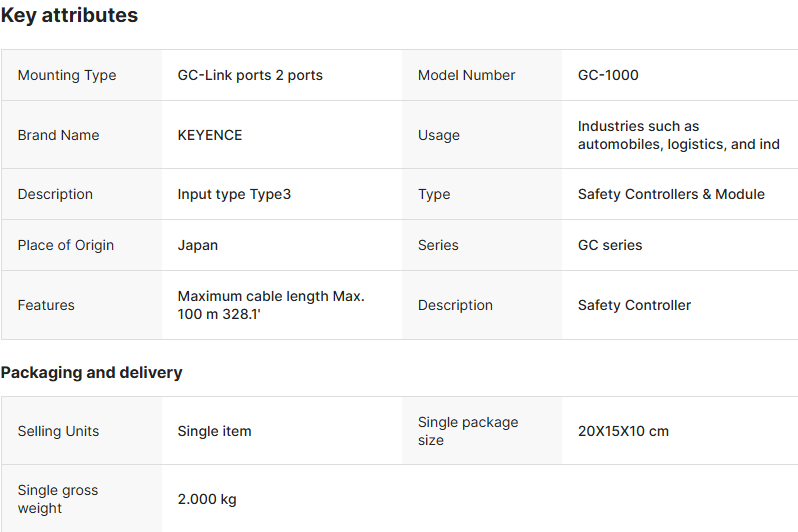Click Safety Controllers & Module value
798x532 pixels.
pyautogui.click(x=671, y=194)
